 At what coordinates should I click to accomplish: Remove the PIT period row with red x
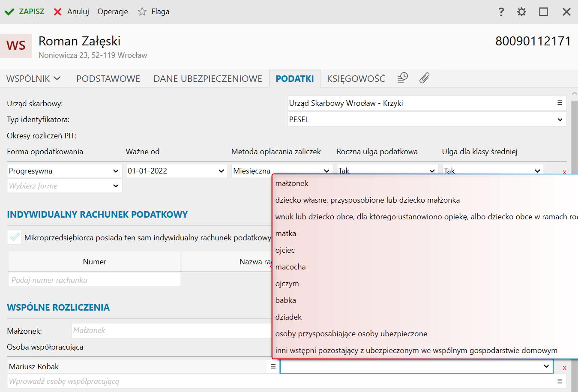click(x=564, y=172)
